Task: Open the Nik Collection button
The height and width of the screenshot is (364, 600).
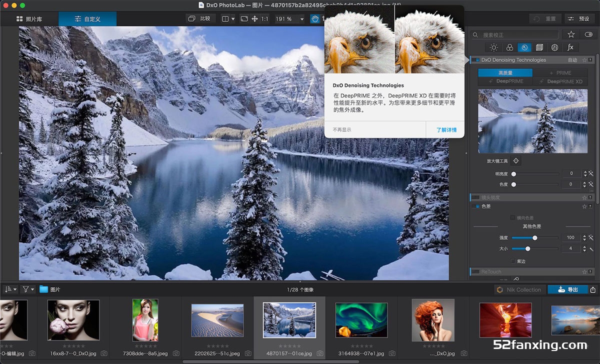Action: coord(519,289)
